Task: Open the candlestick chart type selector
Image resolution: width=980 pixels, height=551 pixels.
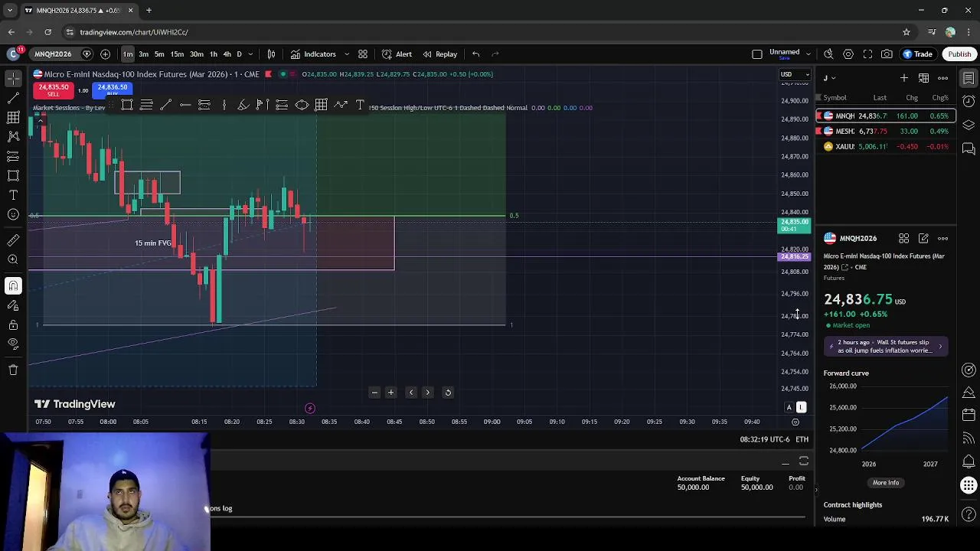Action: (x=271, y=54)
